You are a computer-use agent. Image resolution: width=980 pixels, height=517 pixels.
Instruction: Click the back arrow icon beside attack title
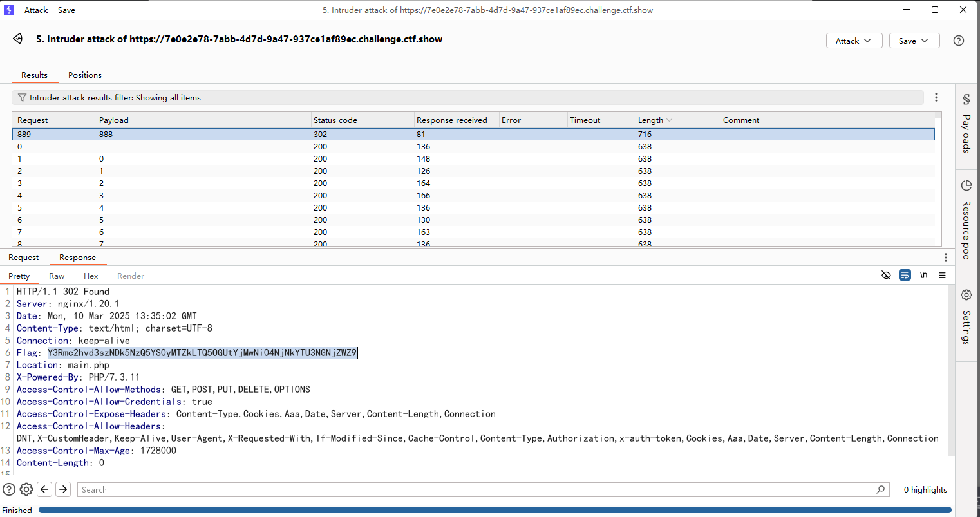click(18, 39)
